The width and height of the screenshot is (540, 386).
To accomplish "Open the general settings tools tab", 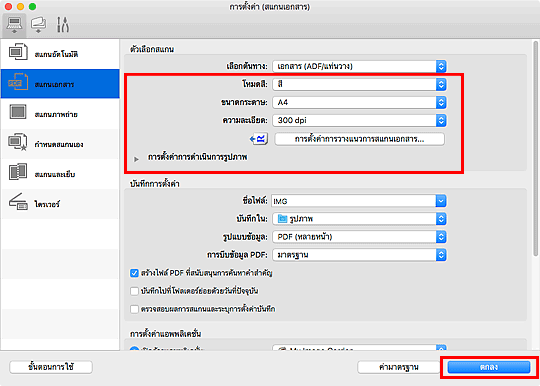I will click(63, 25).
